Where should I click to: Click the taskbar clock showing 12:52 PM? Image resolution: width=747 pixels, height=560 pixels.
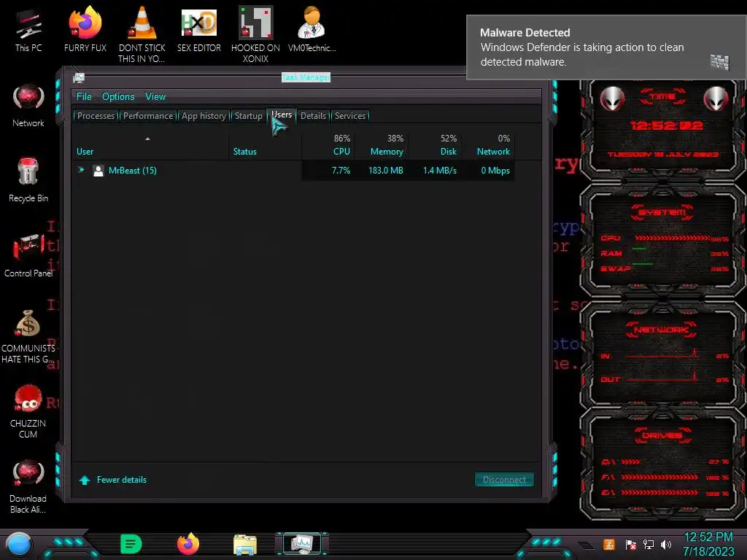coord(708,544)
